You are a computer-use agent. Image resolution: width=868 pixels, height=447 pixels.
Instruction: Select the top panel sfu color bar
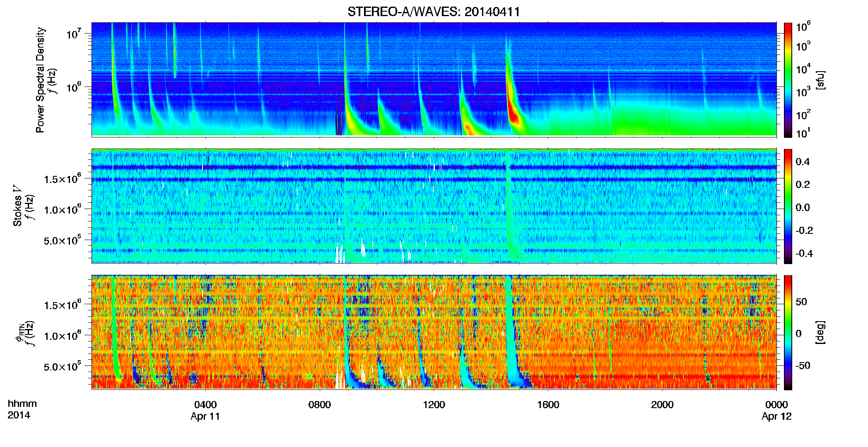coord(788,80)
